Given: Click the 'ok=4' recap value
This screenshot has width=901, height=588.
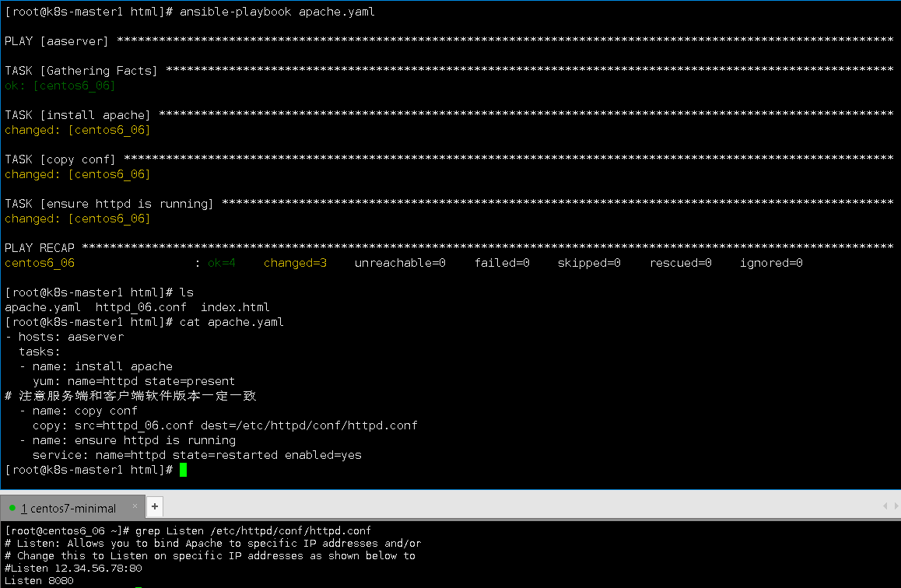Looking at the screenshot, I should click(x=222, y=262).
